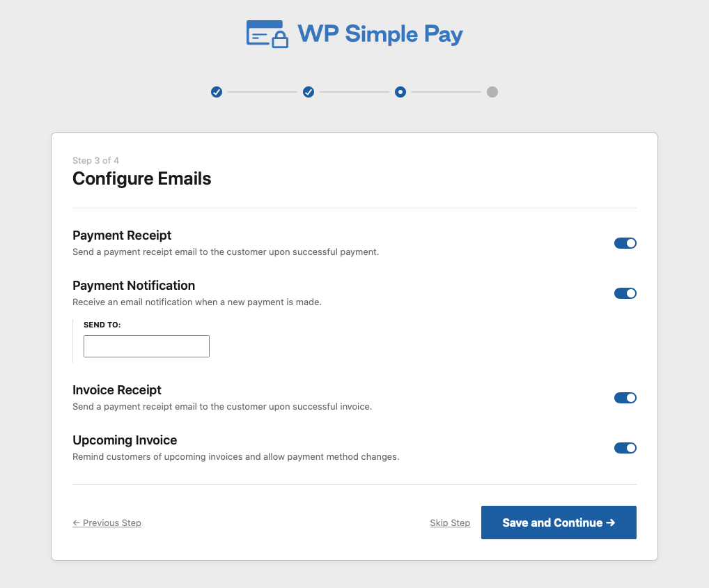
Task: Focus the Send To email input field
Action: (146, 346)
